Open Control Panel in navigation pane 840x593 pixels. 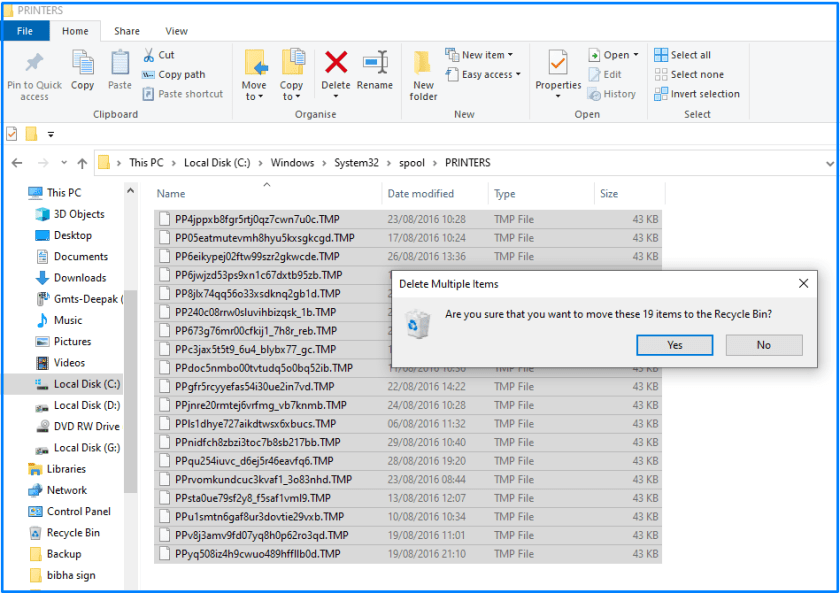(x=69, y=512)
